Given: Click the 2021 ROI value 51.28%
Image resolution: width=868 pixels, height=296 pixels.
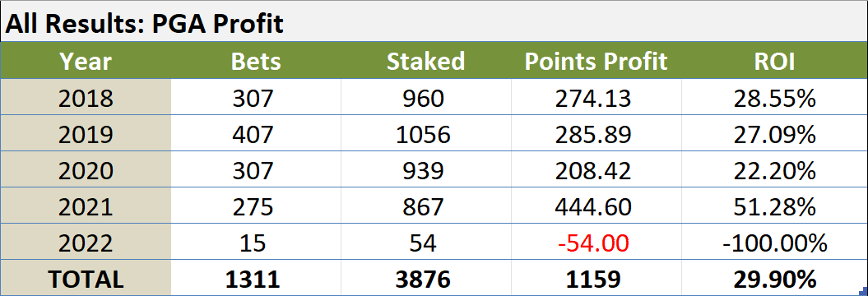Looking at the screenshot, I should tap(774, 206).
